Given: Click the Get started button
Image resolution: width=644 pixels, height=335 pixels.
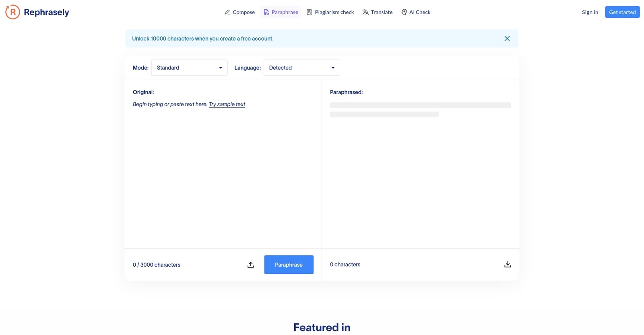Looking at the screenshot, I should [622, 12].
